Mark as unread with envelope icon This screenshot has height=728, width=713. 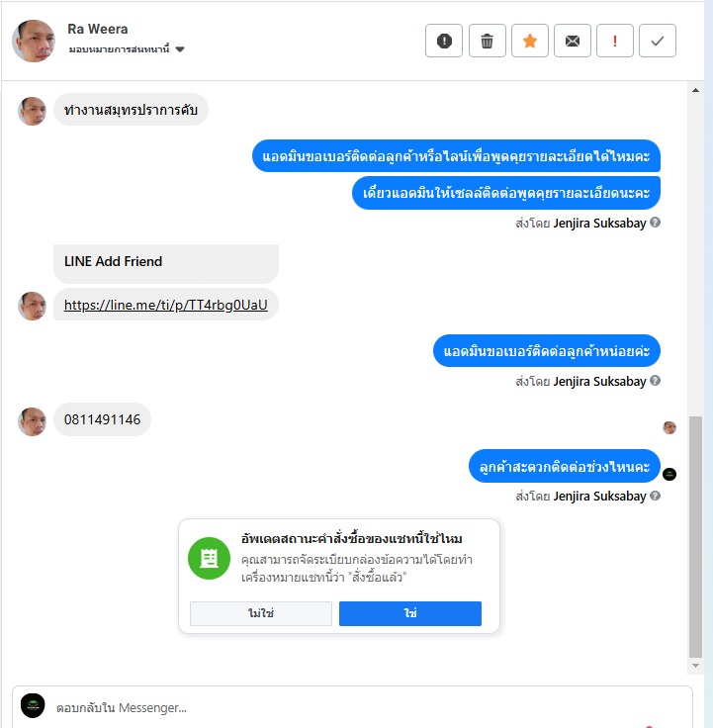click(x=573, y=41)
